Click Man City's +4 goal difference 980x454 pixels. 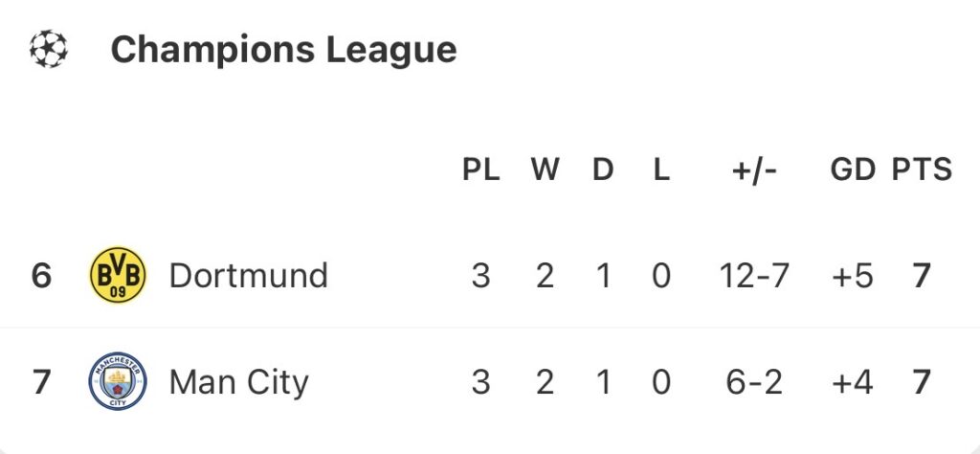[x=853, y=382]
